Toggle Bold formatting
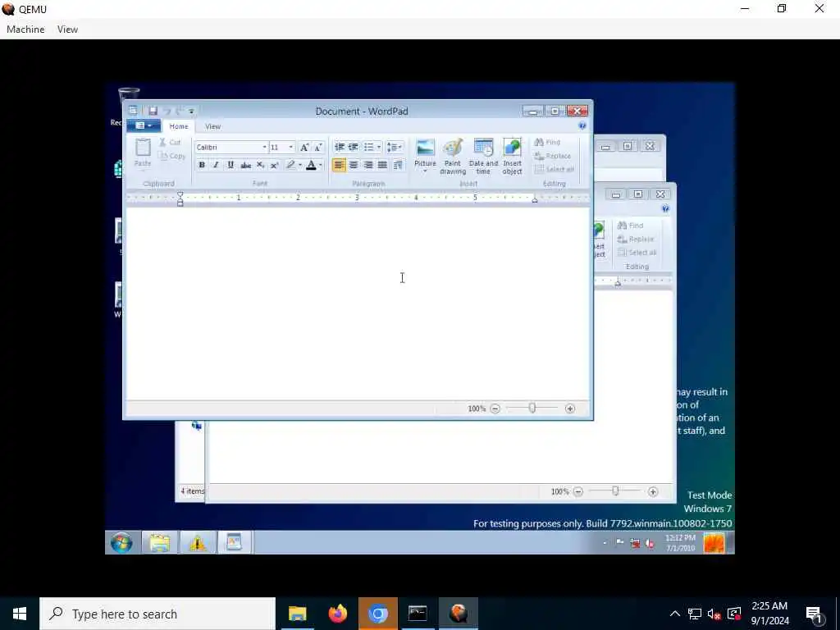Screen dimensions: 840x630 click(202, 165)
